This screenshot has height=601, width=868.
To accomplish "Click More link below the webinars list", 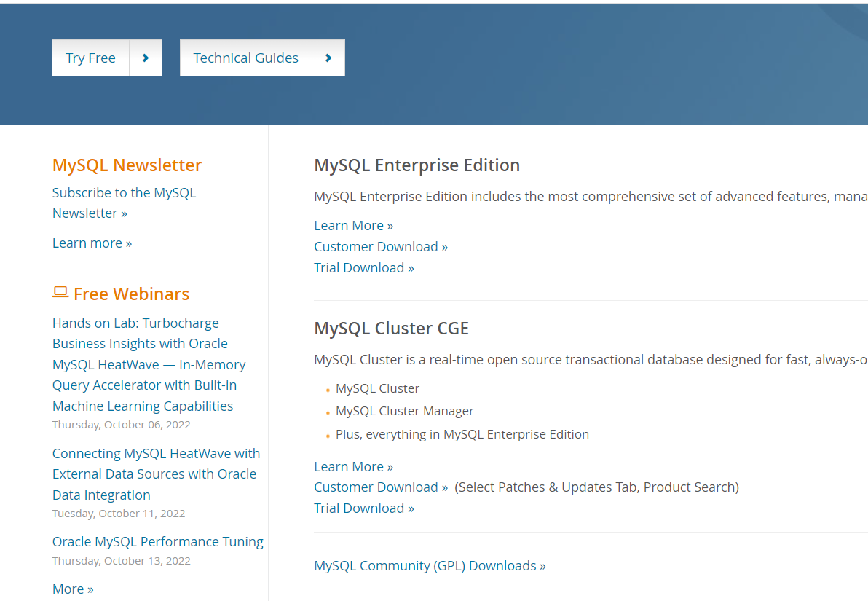I will click(x=73, y=589).
